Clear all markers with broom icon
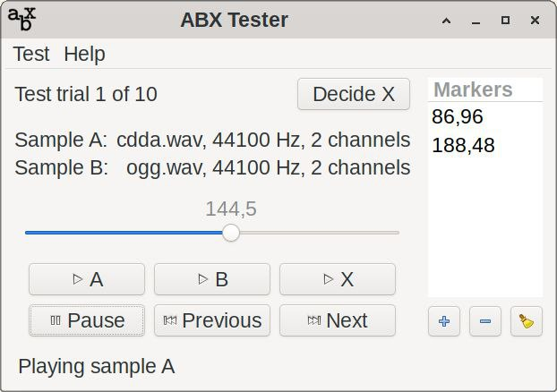Image resolution: width=557 pixels, height=392 pixels. [x=527, y=321]
